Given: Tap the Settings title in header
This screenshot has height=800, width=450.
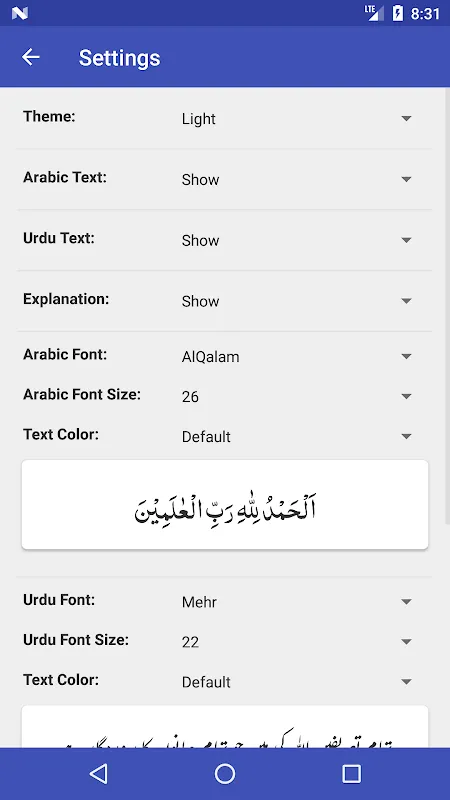Looking at the screenshot, I should (119, 58).
